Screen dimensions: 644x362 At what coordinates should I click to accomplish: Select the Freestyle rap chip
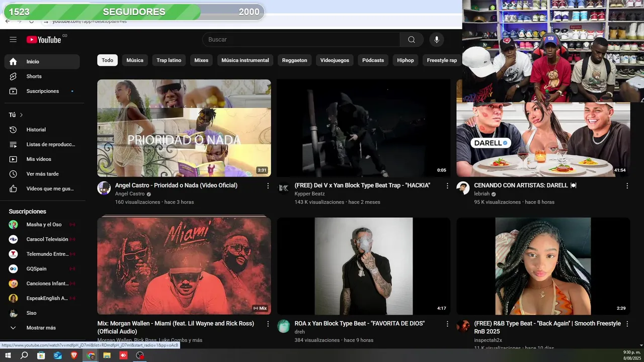[442, 60]
